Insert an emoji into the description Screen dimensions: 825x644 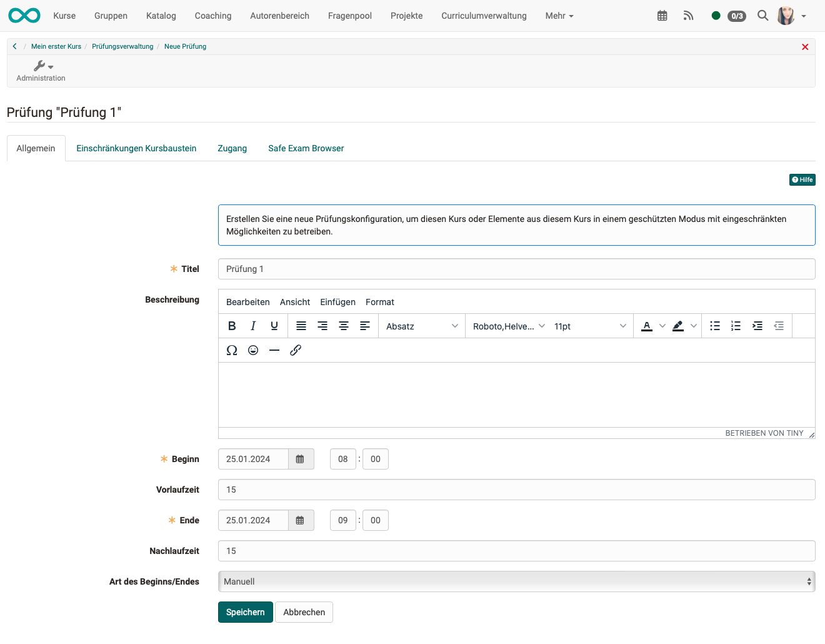point(253,350)
